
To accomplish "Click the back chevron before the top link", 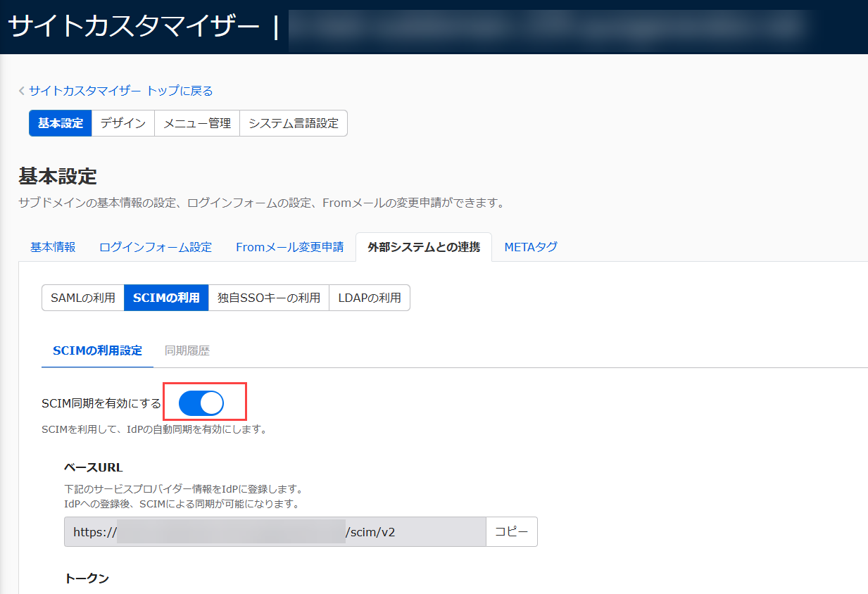I will 22,90.
